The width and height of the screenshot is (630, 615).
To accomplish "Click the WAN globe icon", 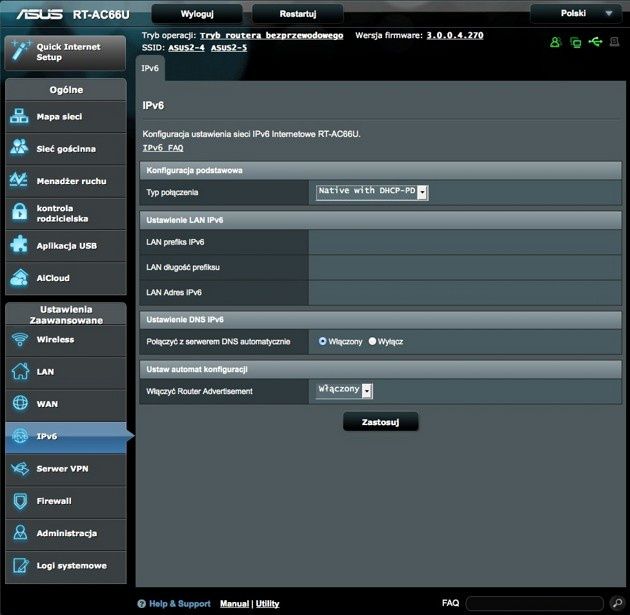I will [20, 403].
